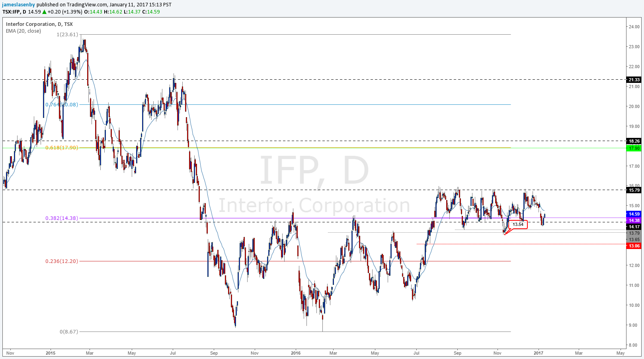The image size is (644, 359).
Task: Click the jameslasenby author name
Action: tap(19, 5)
